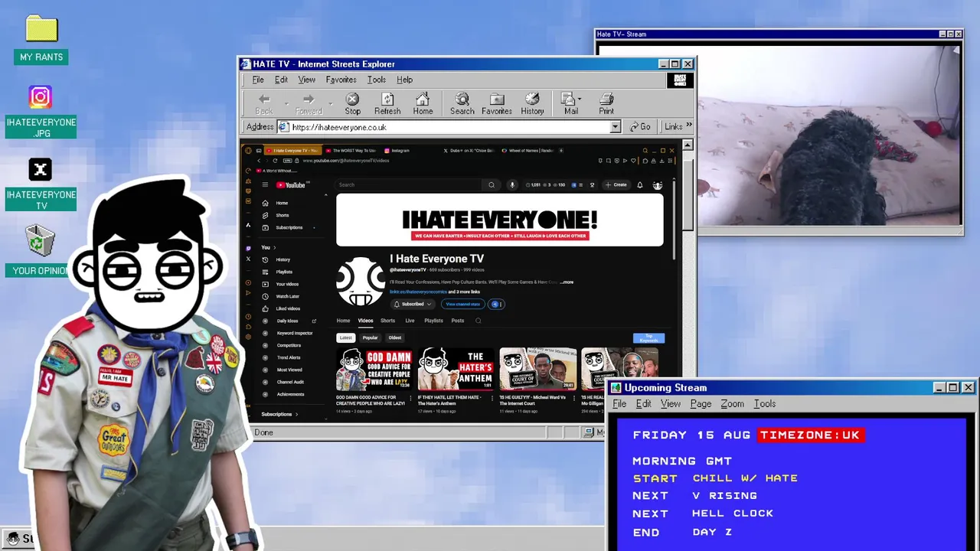Switch to the channel Posts tab
This screenshot has height=551, width=980.
[x=457, y=321]
